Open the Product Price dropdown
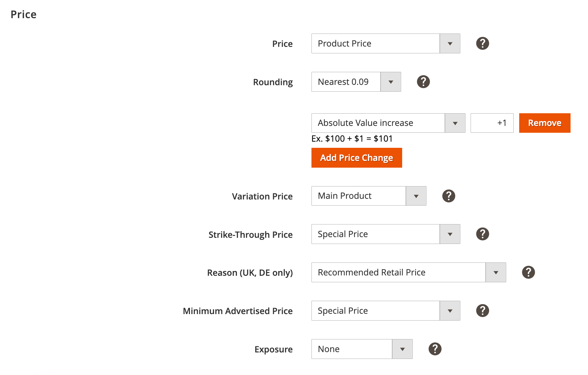 coord(385,43)
